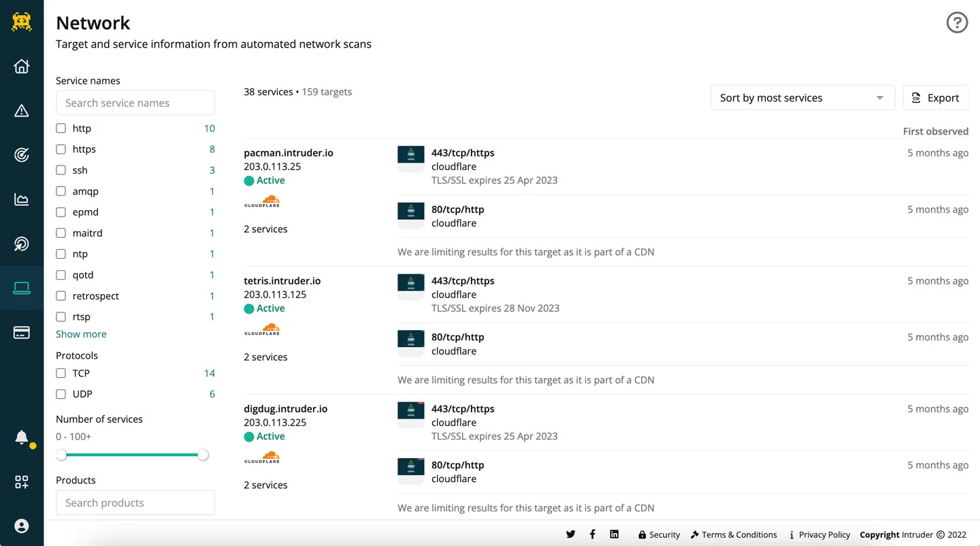Click the Search products field
The height and width of the screenshot is (546, 980).
(135, 502)
